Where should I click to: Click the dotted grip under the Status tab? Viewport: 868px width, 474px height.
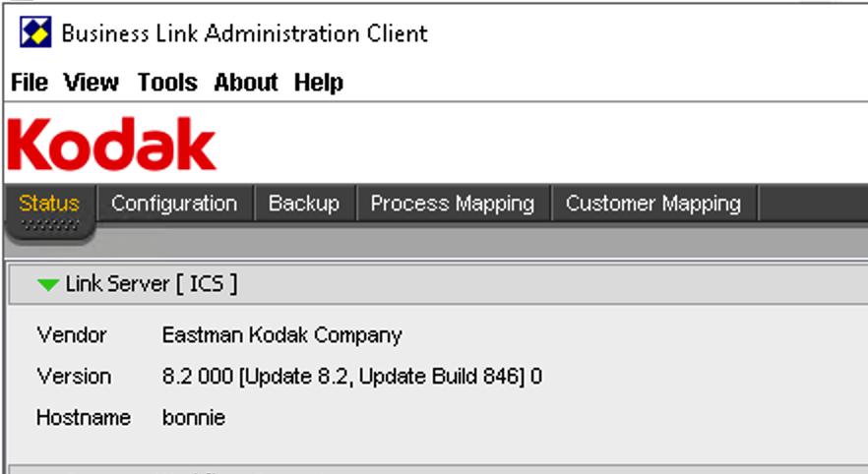(x=50, y=225)
